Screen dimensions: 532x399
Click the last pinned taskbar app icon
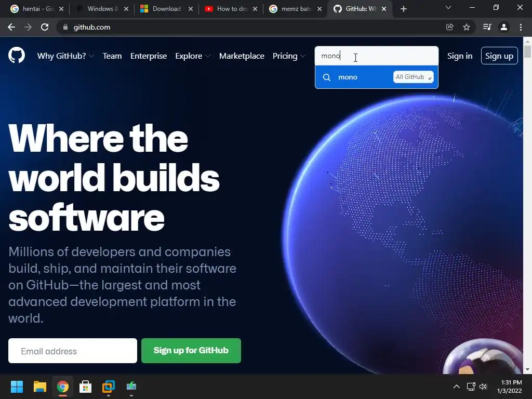coord(131,386)
